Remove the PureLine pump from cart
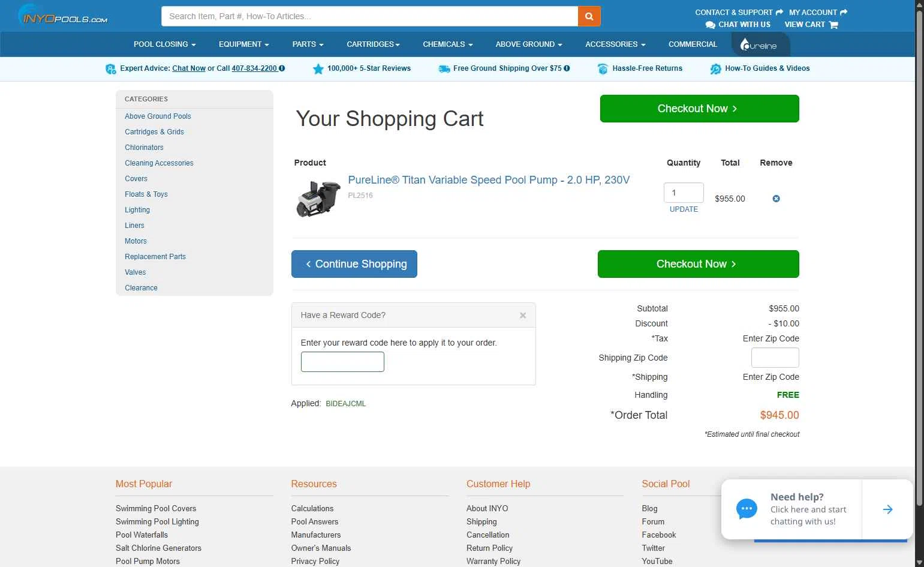Viewport: 924px width, 567px height. (776, 199)
